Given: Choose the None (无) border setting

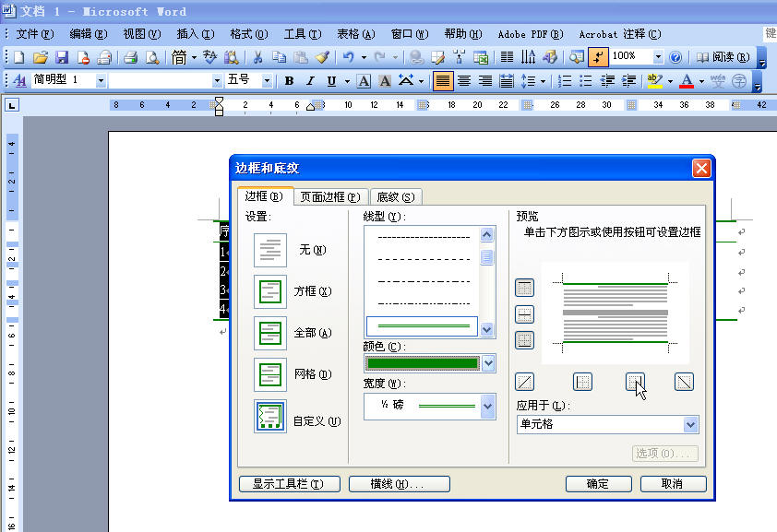Looking at the screenshot, I should (x=270, y=250).
